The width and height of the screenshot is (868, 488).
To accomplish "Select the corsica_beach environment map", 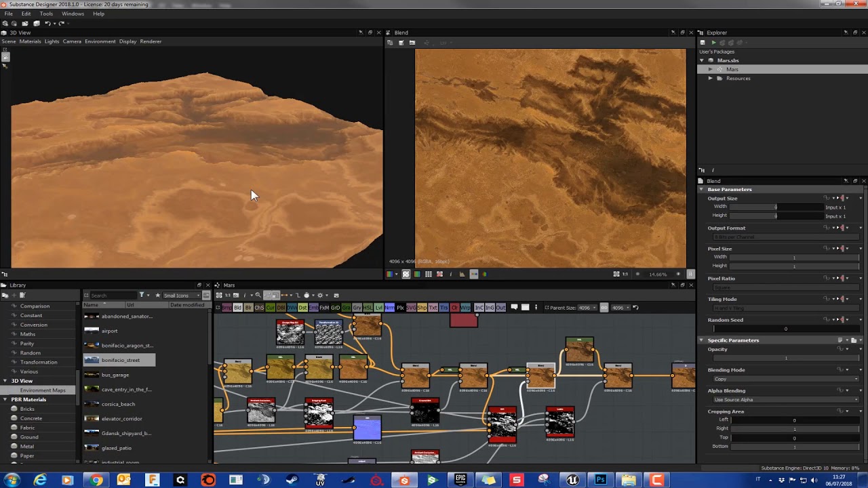I will click(118, 404).
